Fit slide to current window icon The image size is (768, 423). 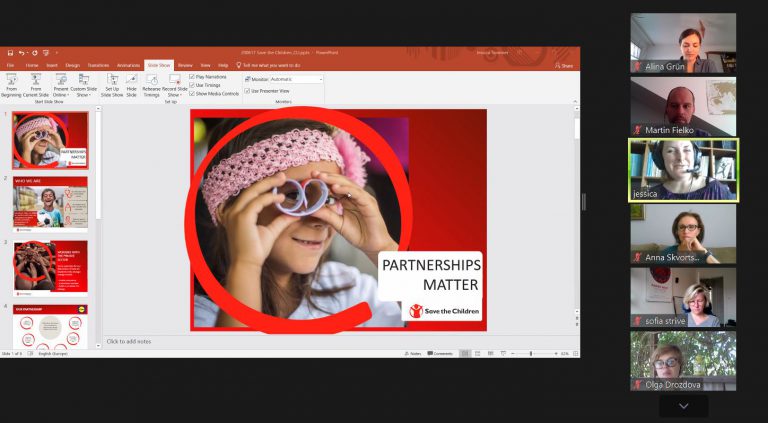pyautogui.click(x=576, y=353)
